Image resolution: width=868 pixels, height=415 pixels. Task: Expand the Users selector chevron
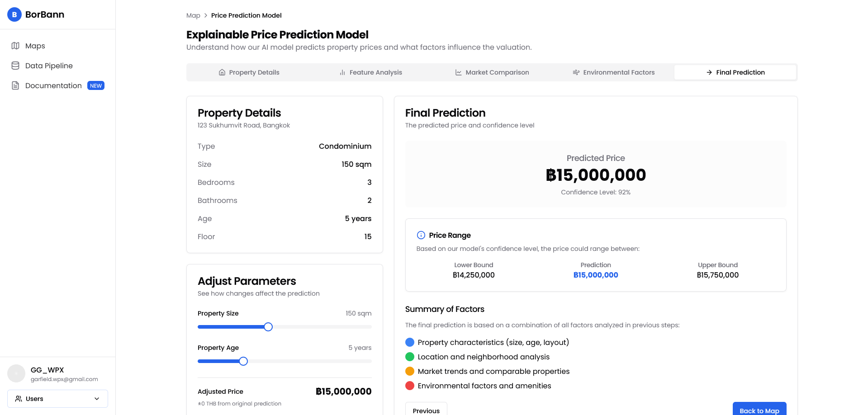[97, 399]
